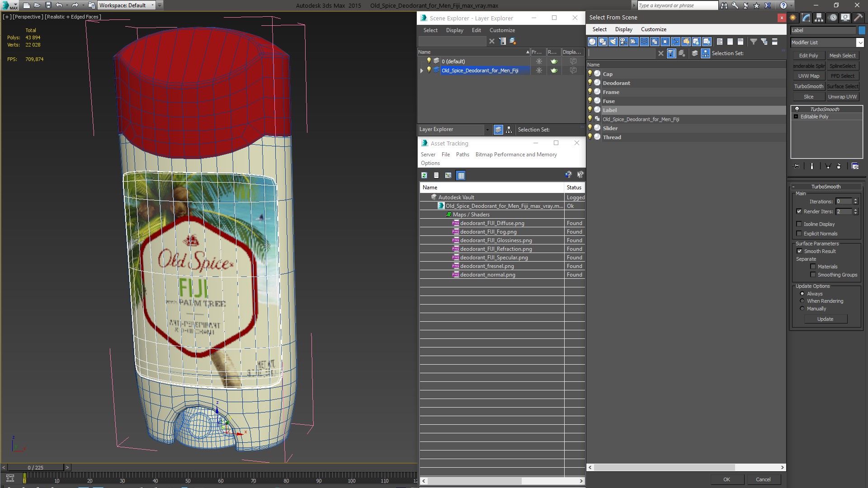Expand the 0 default layer in Scene Explorer

421,61
